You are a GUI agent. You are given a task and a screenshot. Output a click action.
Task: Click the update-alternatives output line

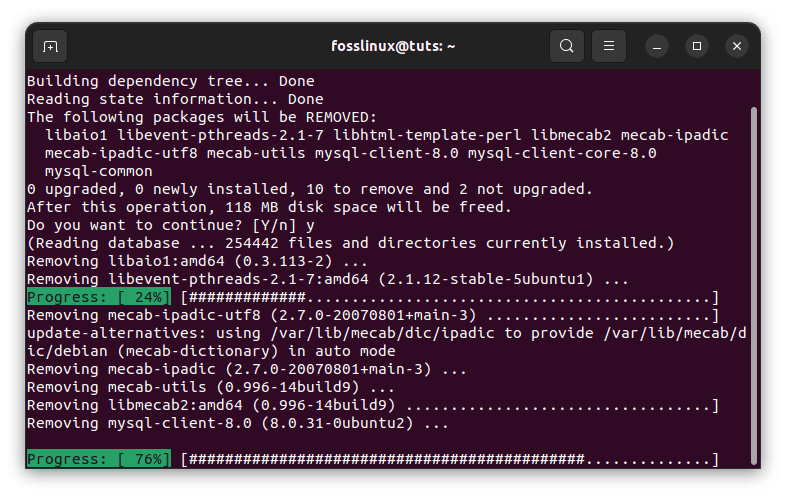click(386, 333)
